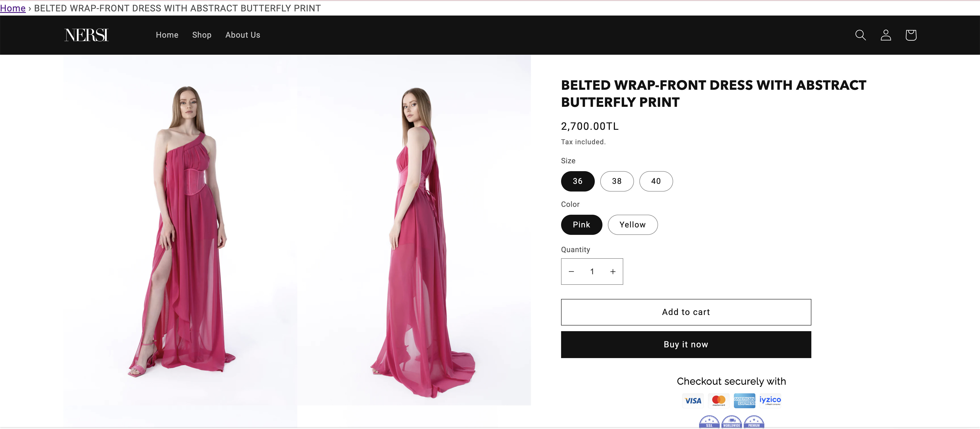Click the Mastercard payment icon
Viewport: 980px width, 429px height.
point(719,401)
